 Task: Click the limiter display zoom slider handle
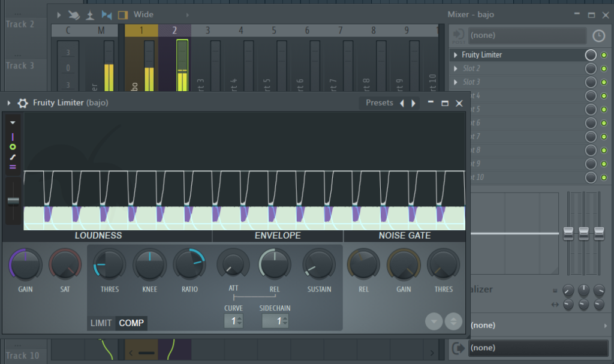coord(13,201)
